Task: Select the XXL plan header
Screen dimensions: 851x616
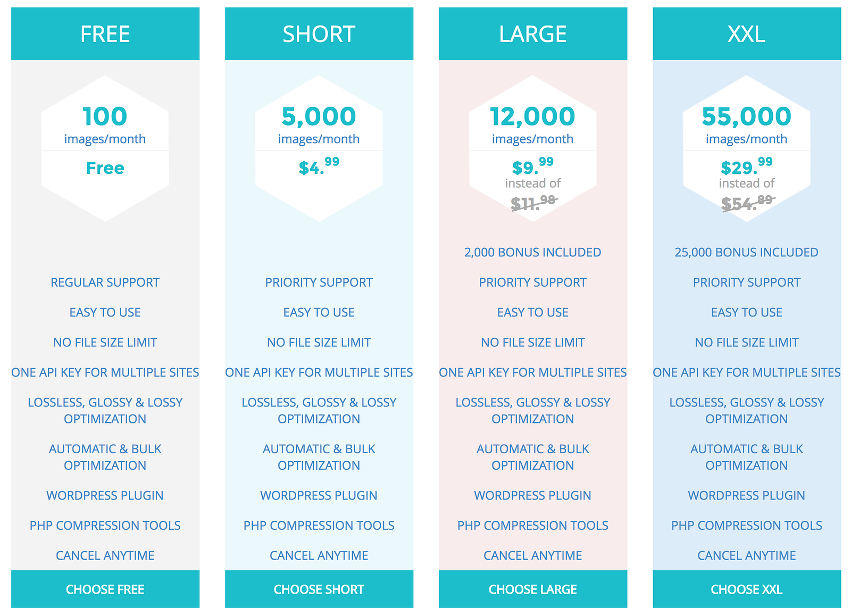Action: tap(747, 34)
